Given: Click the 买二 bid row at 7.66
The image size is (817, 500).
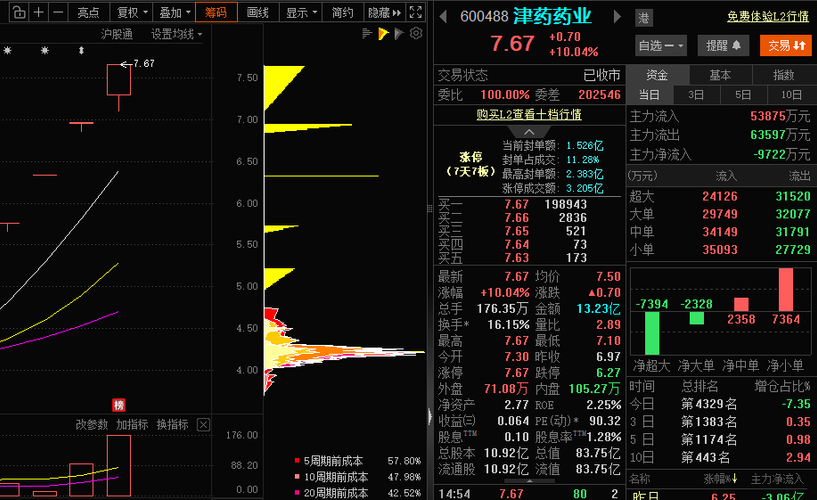Looking at the screenshot, I should (x=529, y=218).
